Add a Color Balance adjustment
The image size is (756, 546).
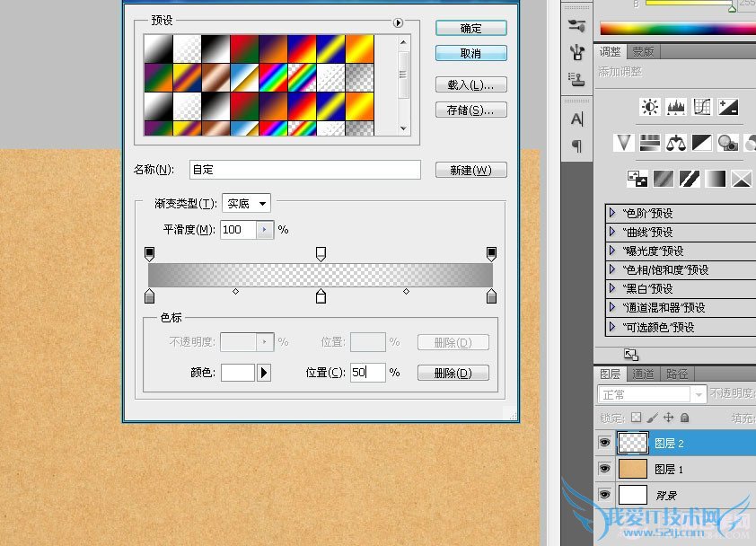pos(676,143)
